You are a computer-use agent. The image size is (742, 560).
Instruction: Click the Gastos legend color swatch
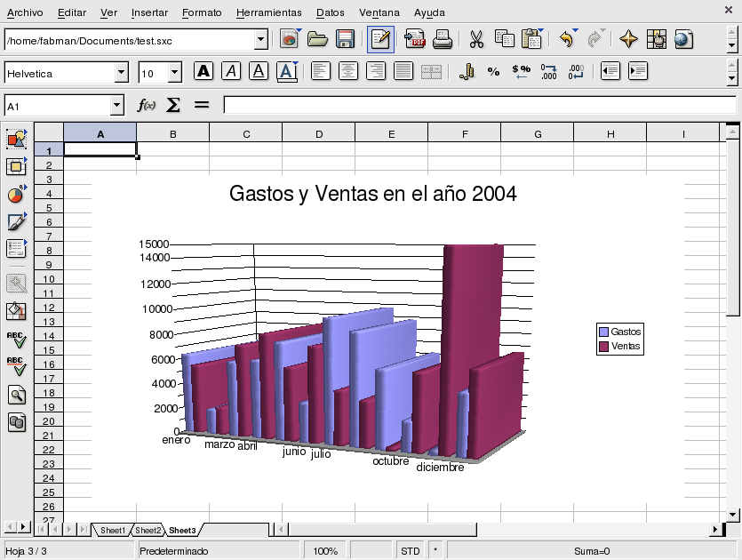pyautogui.click(x=603, y=332)
